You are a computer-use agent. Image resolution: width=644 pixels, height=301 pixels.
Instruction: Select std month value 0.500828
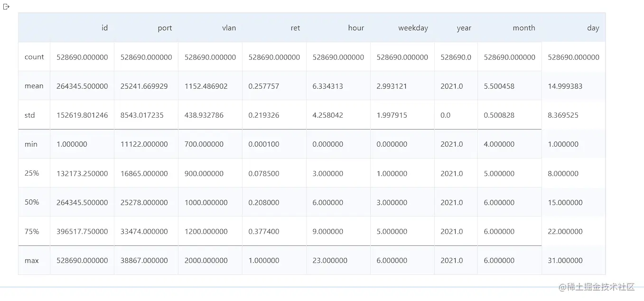499,115
